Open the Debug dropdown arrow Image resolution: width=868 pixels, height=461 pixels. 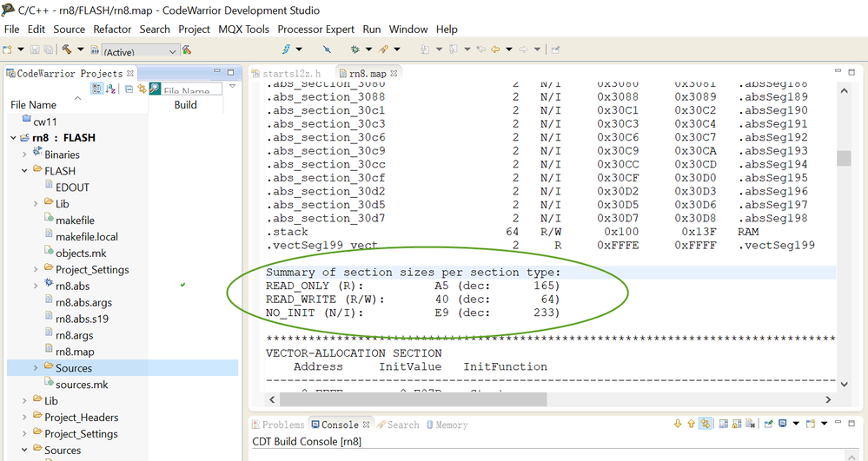(368, 49)
